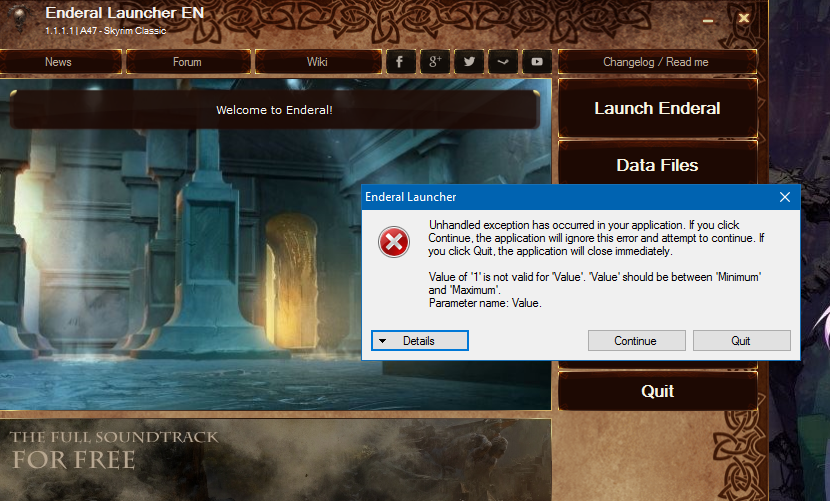Open the Data Files menu
Viewport: 830px width, 501px height.
657,165
